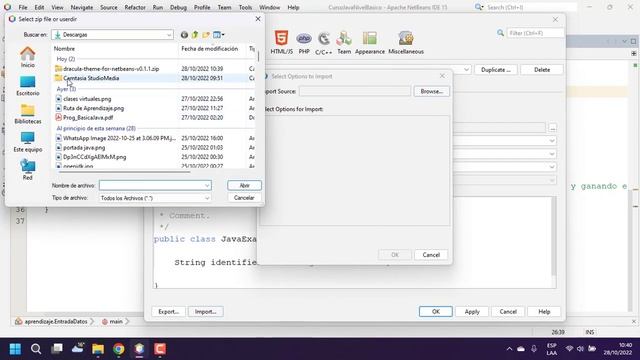Screen dimensions: 640x360
Task: Open Google Chrome from the taskbar
Action: (119, 349)
